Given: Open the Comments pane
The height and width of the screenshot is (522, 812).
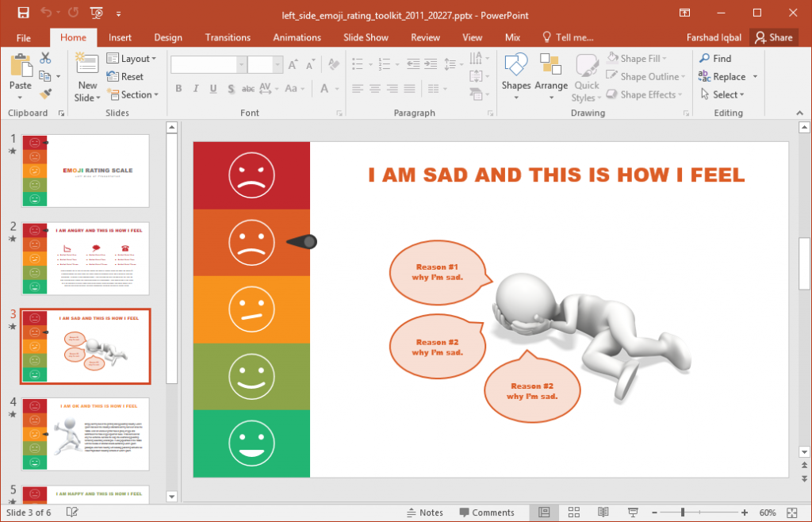Looking at the screenshot, I should (x=487, y=512).
